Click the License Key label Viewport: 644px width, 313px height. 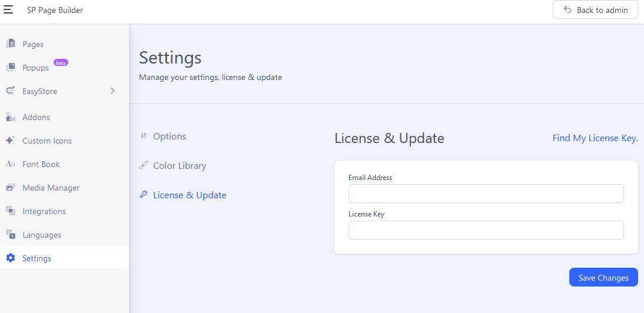366,214
